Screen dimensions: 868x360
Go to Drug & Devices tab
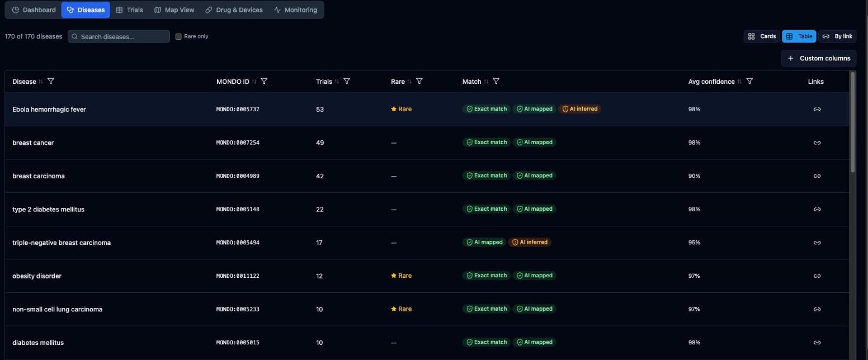[234, 10]
